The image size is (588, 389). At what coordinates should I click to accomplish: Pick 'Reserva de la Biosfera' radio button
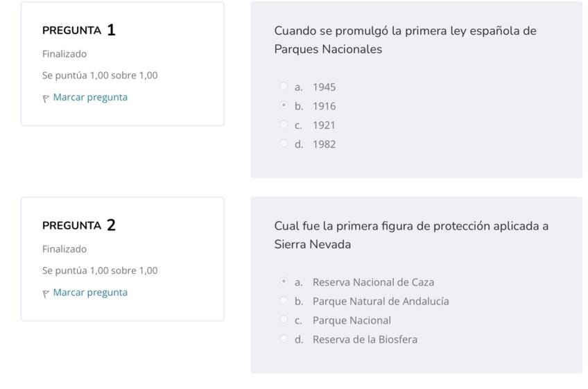pyautogui.click(x=284, y=339)
